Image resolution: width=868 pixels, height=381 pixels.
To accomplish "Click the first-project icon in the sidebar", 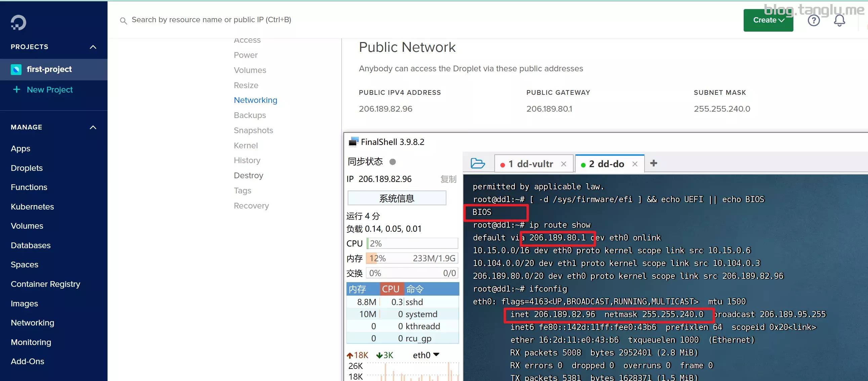I will coord(16,69).
